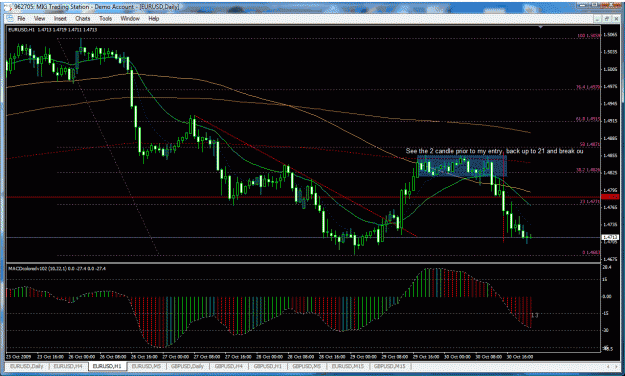Open the Charts menu
The image size is (625, 376).
point(83,19)
